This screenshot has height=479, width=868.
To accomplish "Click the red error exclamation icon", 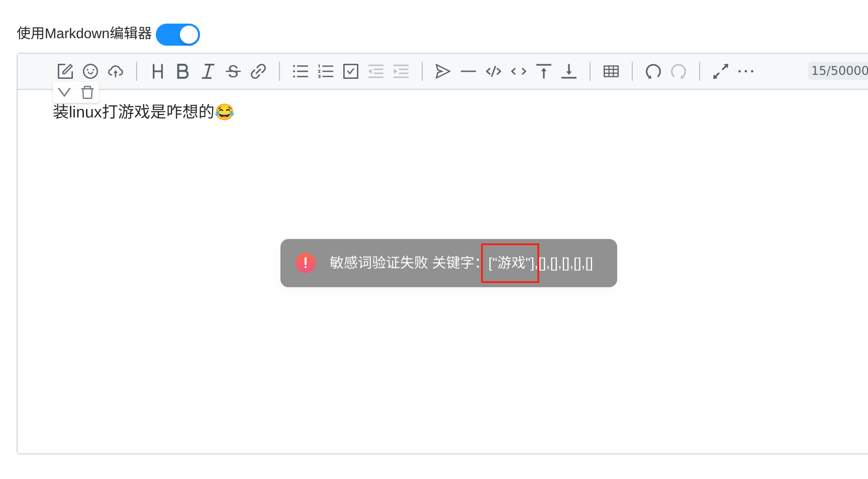I will click(306, 263).
